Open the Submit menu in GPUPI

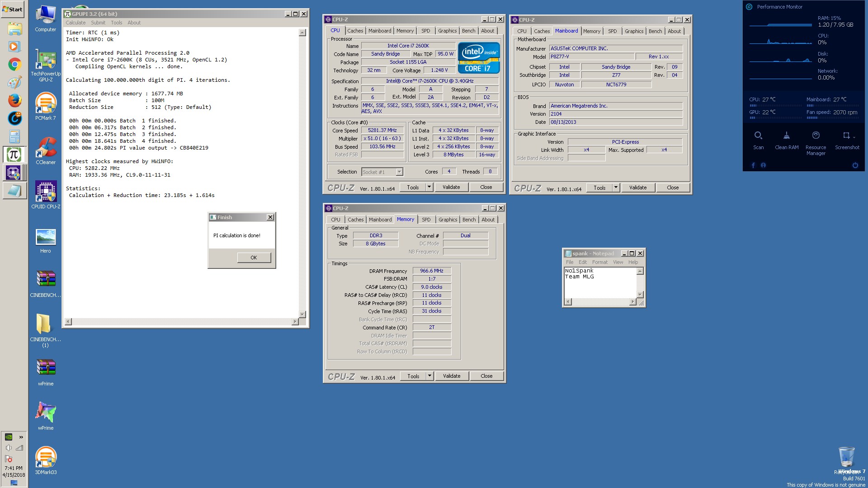(x=98, y=23)
